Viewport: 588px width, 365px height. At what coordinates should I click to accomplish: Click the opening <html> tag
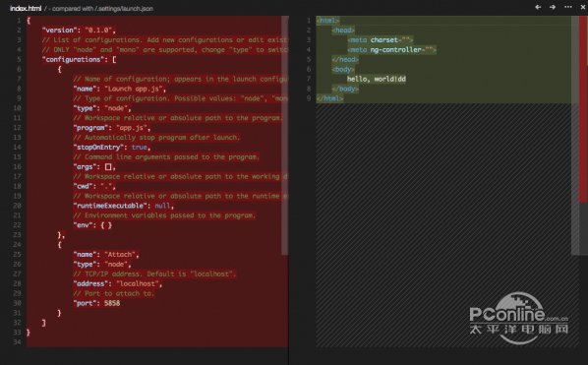pyautogui.click(x=327, y=21)
